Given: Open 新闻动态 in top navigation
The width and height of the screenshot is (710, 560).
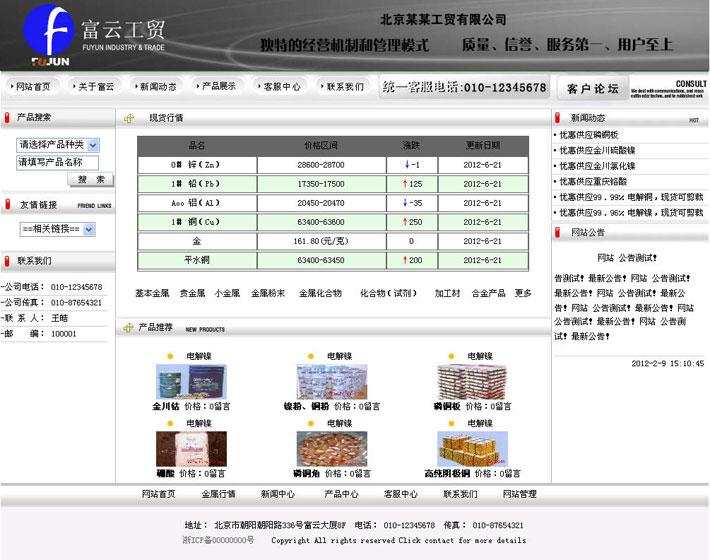Looking at the screenshot, I should 155,86.
